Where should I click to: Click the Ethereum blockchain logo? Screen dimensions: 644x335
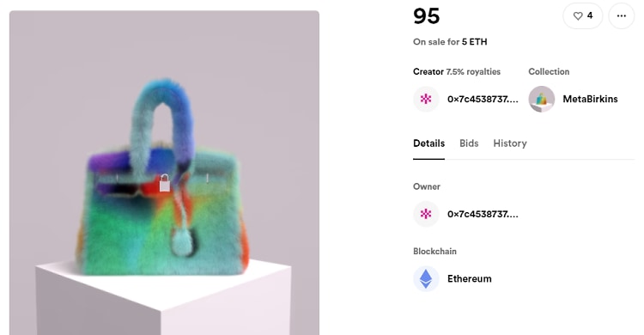(x=426, y=278)
